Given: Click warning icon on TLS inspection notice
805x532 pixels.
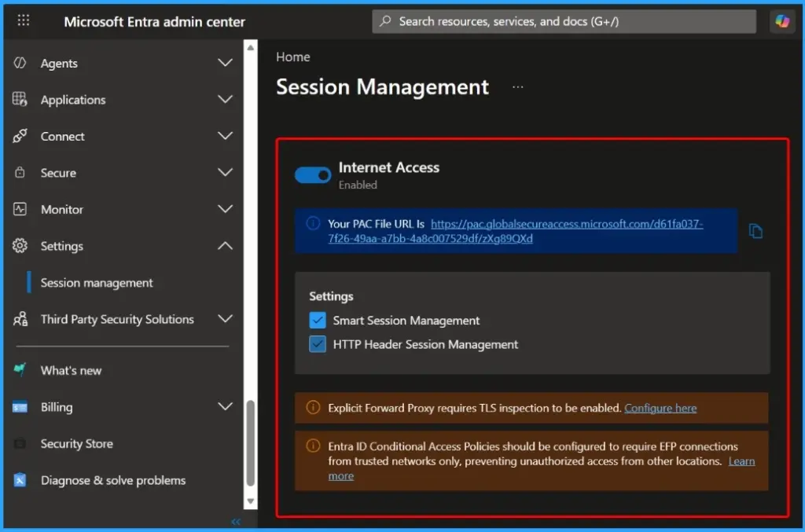Looking at the screenshot, I should tap(313, 407).
